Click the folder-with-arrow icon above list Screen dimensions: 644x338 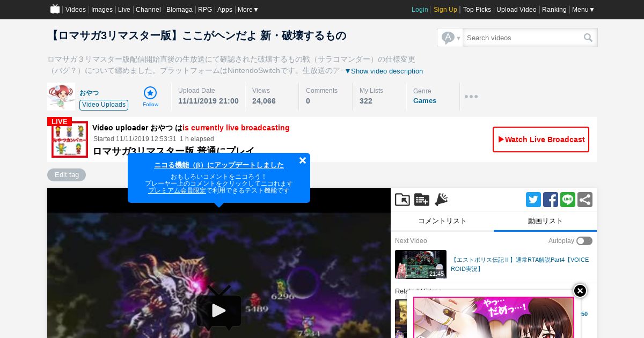tap(402, 200)
